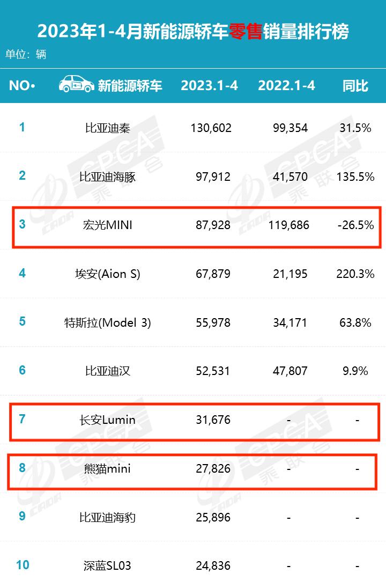Click the 同比 column header
386x588 pixels.
(x=355, y=85)
